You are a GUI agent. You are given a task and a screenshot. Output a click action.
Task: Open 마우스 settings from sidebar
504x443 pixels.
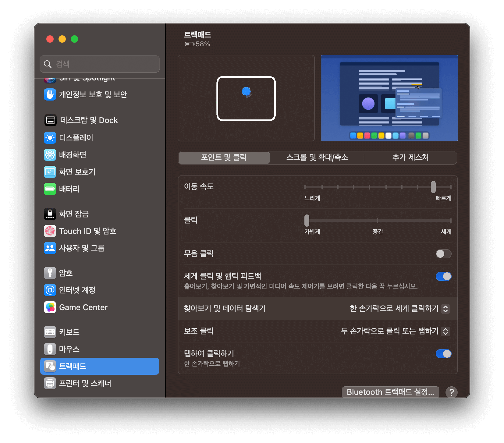69,349
